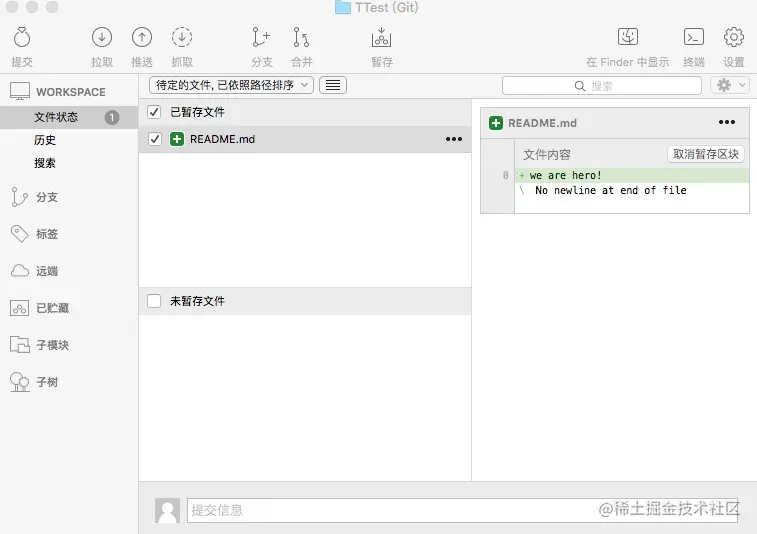The width and height of the screenshot is (757, 534).
Task: Click the TTest (Git) window title
Action: click(387, 7)
